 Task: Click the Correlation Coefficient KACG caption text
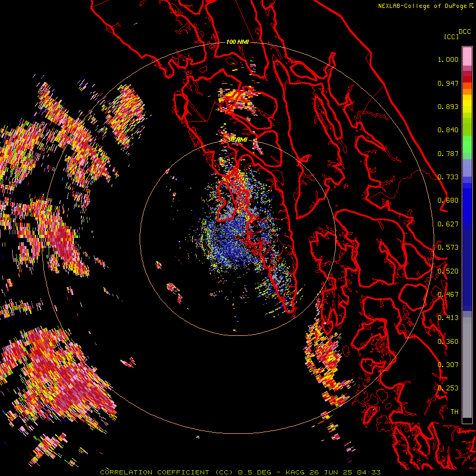pos(240,472)
